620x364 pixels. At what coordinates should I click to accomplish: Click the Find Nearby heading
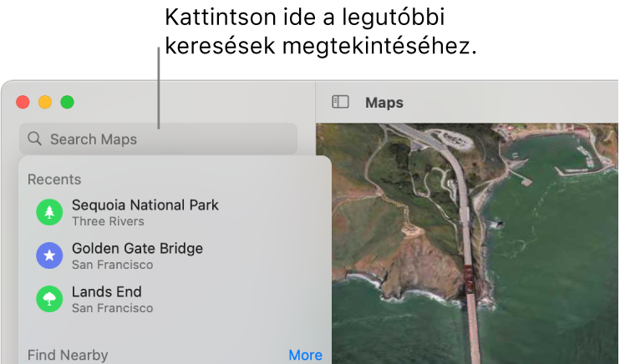coord(68,355)
